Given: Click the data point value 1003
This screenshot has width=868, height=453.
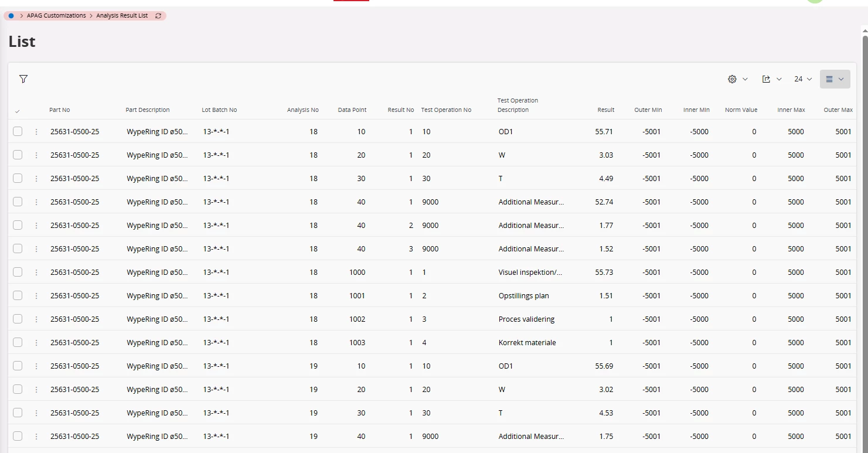Looking at the screenshot, I should pos(357,343).
